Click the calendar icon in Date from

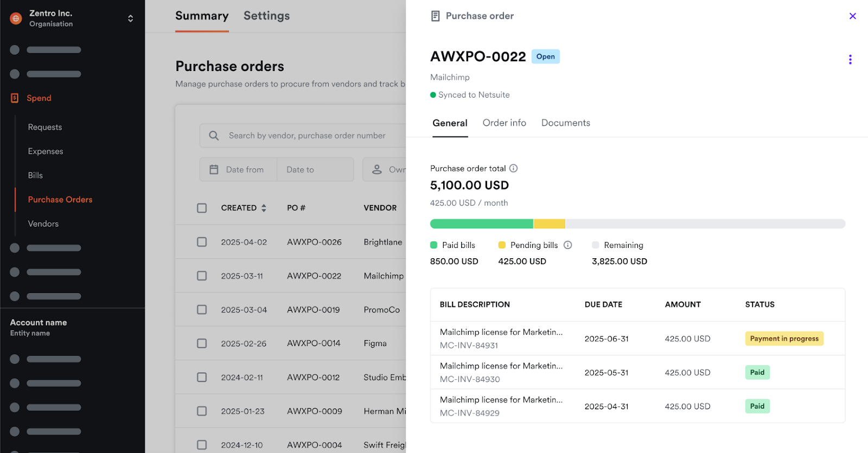(x=214, y=170)
